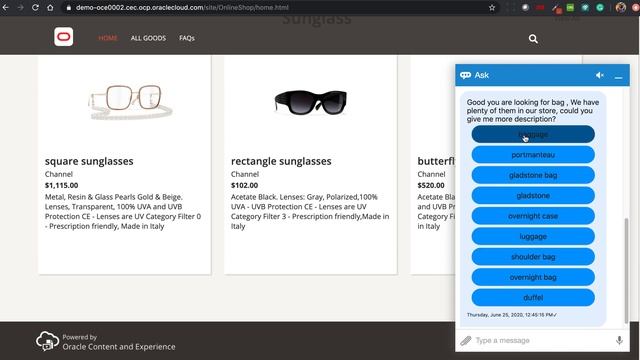Open the rectangle sunglasses product image

[x=311, y=102]
